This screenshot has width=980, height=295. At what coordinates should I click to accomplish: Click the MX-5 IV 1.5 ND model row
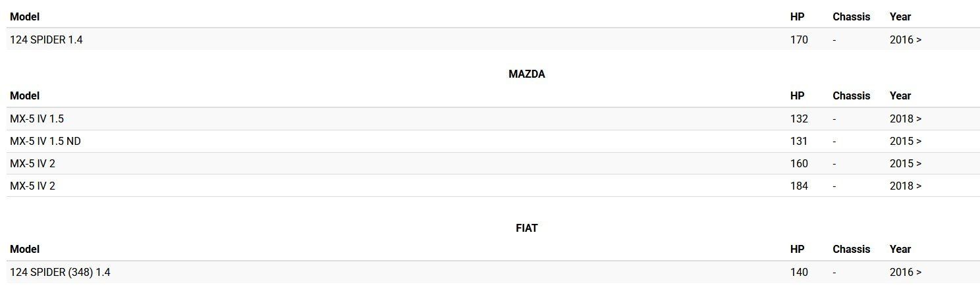tap(45, 141)
